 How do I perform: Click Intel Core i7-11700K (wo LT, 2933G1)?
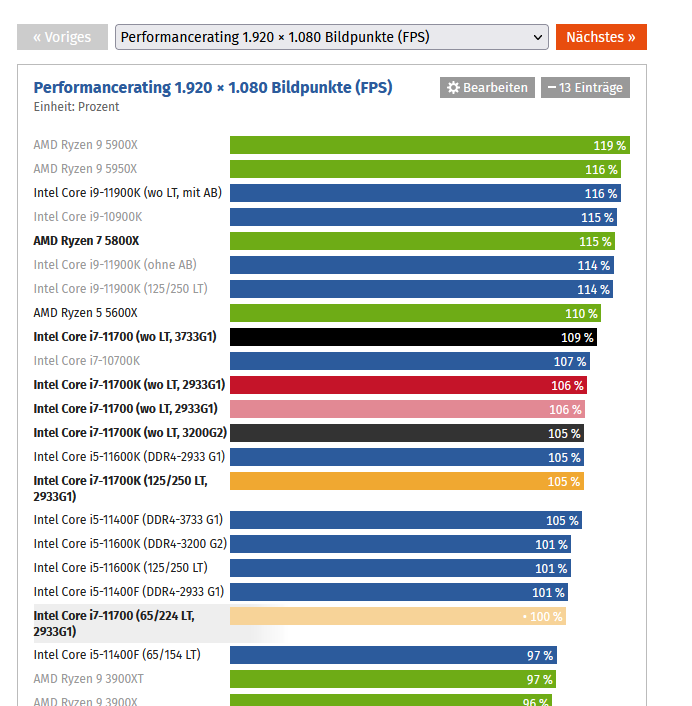(x=129, y=385)
